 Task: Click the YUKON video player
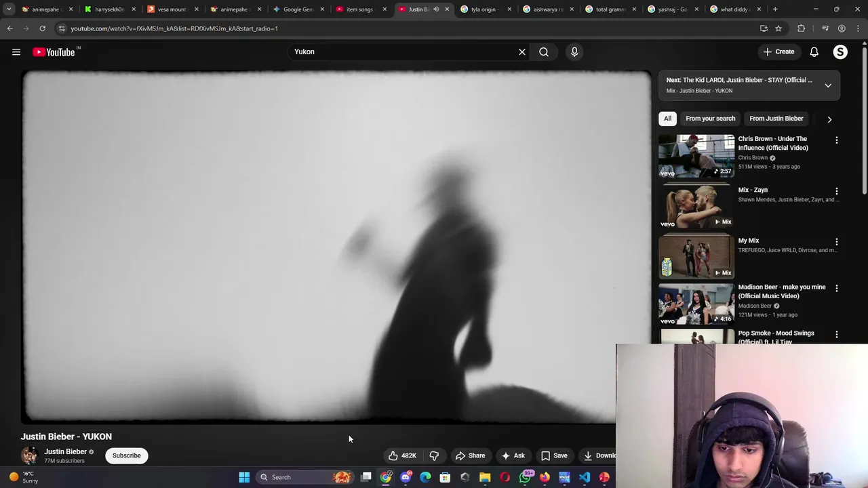336,247
